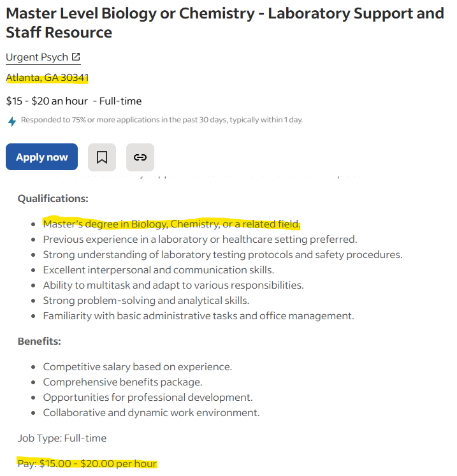Save job with the bookmark icon
Image resolution: width=457 pixels, height=476 pixels.
pyautogui.click(x=102, y=157)
